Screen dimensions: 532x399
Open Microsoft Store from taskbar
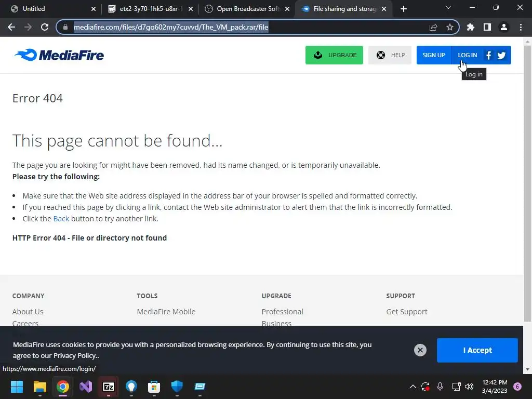point(154,387)
